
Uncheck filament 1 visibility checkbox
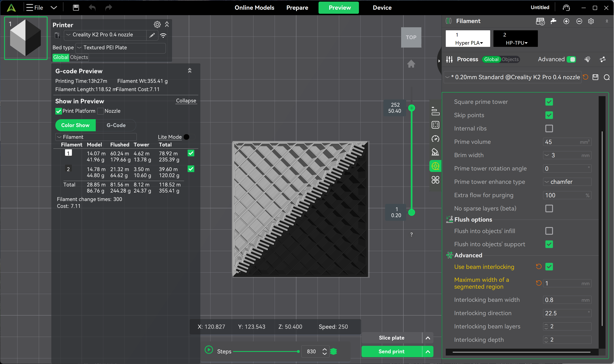coord(191,153)
